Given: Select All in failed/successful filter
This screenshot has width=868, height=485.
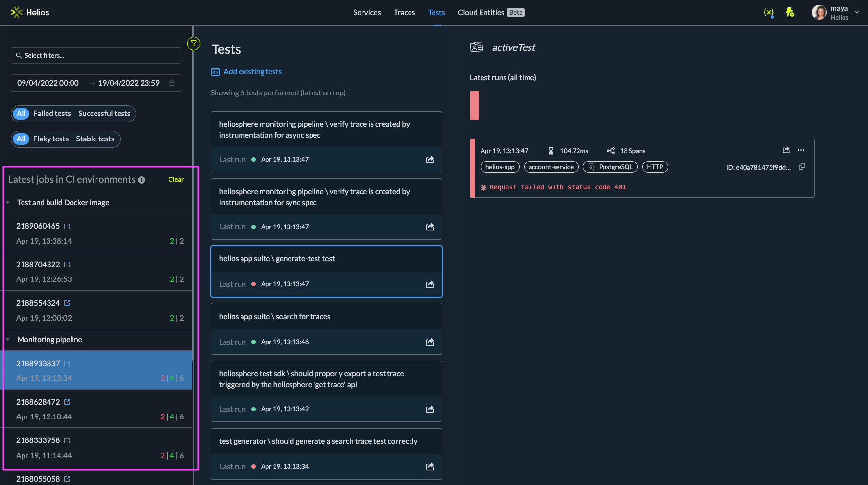Looking at the screenshot, I should coord(21,114).
